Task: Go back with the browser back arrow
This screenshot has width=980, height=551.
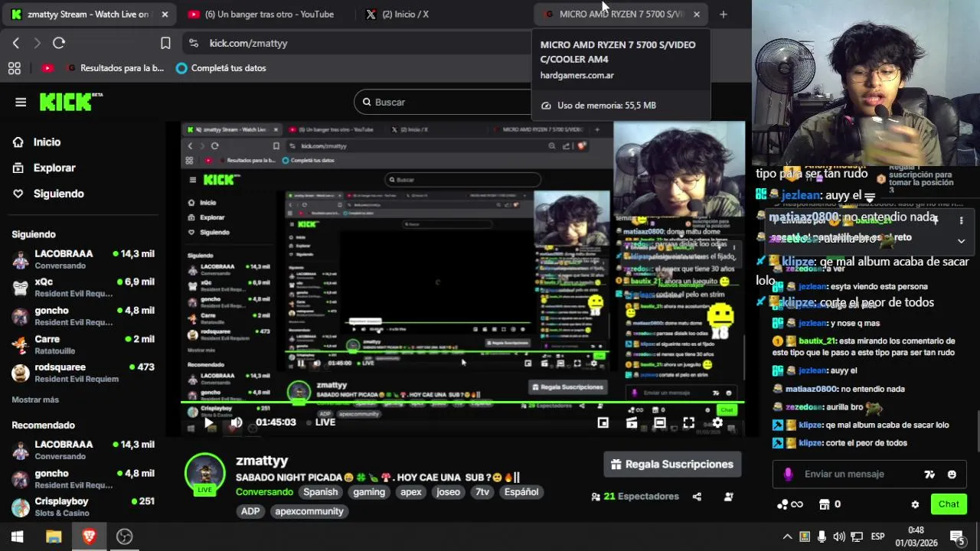Action: click(x=16, y=43)
